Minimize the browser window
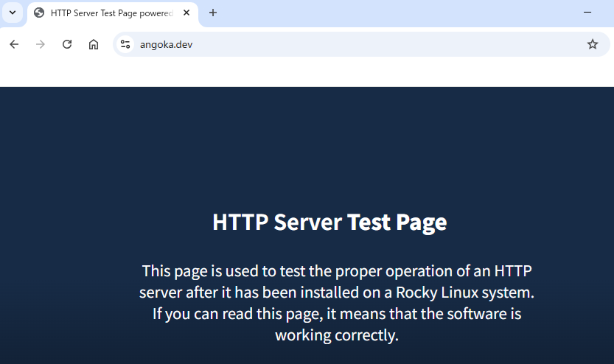This screenshot has width=614, height=364. click(587, 13)
